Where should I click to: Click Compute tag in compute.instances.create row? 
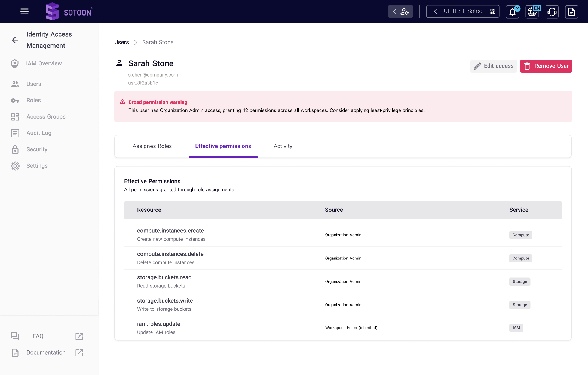pos(521,235)
